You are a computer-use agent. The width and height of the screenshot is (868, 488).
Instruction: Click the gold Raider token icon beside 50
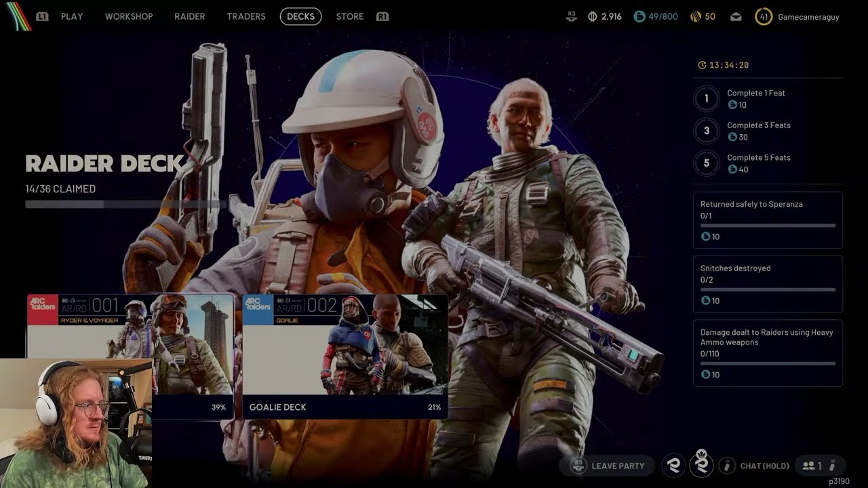coord(695,16)
